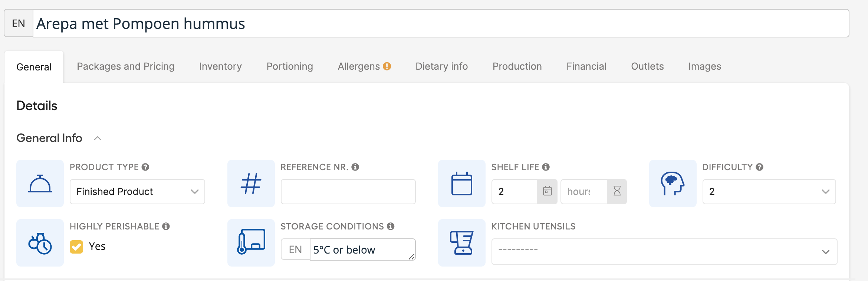This screenshot has height=281, width=868.
Task: Click the Reference Nr. input field
Action: [x=348, y=192]
